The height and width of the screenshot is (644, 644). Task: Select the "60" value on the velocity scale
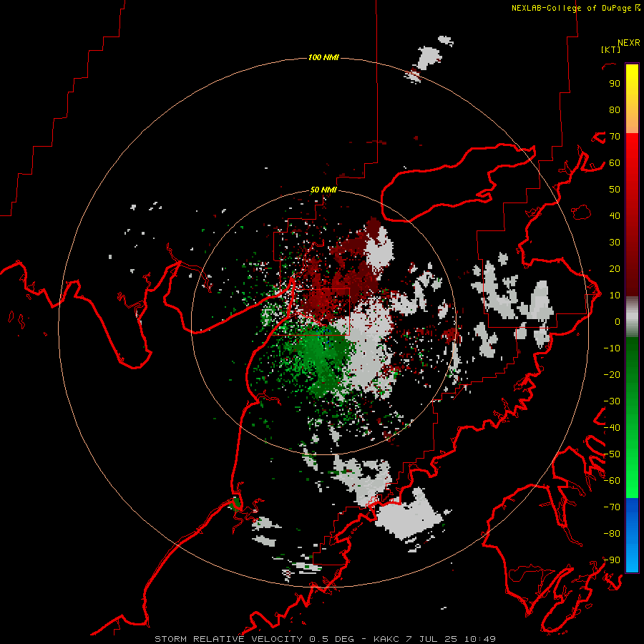pyautogui.click(x=615, y=163)
